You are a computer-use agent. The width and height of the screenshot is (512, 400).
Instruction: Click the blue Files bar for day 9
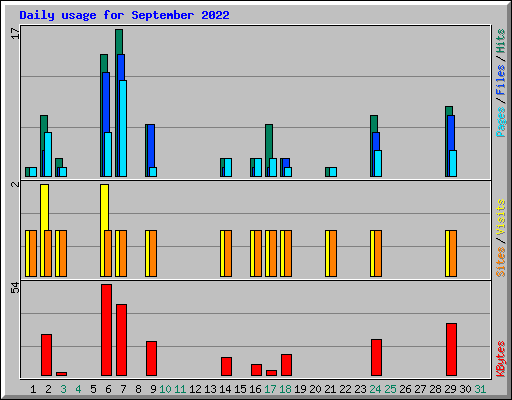(151, 146)
